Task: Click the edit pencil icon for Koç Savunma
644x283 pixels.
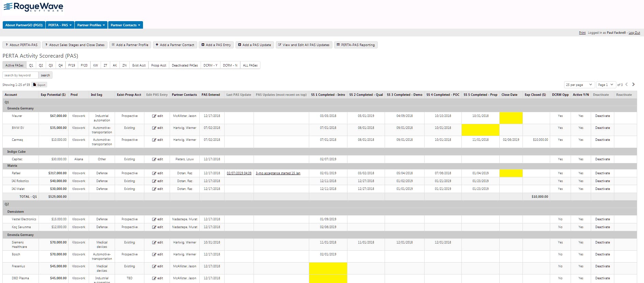Action: (154, 227)
